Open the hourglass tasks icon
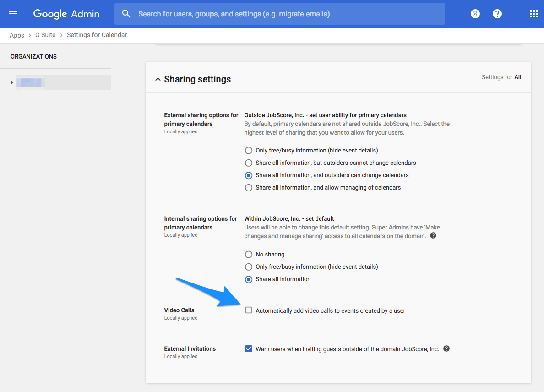544x392 pixels. tap(475, 14)
